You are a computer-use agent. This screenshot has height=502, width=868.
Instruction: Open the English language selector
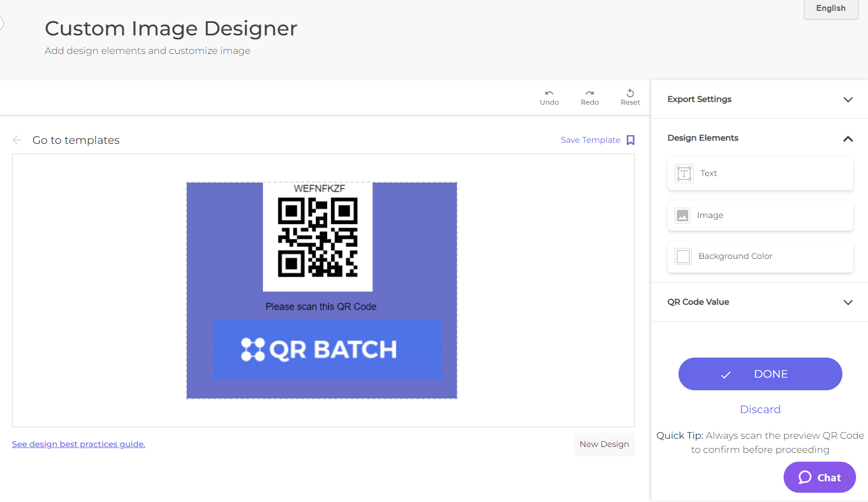(831, 8)
